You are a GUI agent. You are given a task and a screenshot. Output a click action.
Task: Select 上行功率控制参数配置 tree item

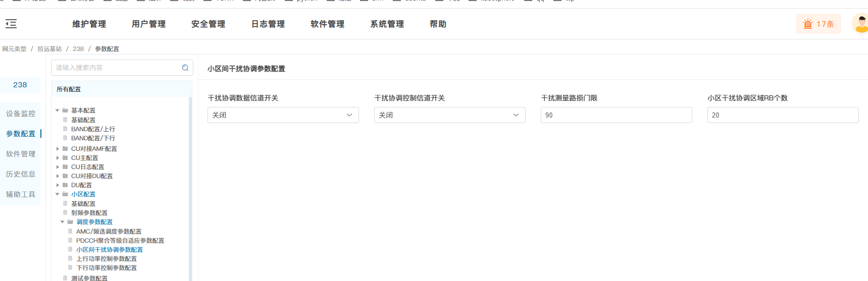pos(106,259)
